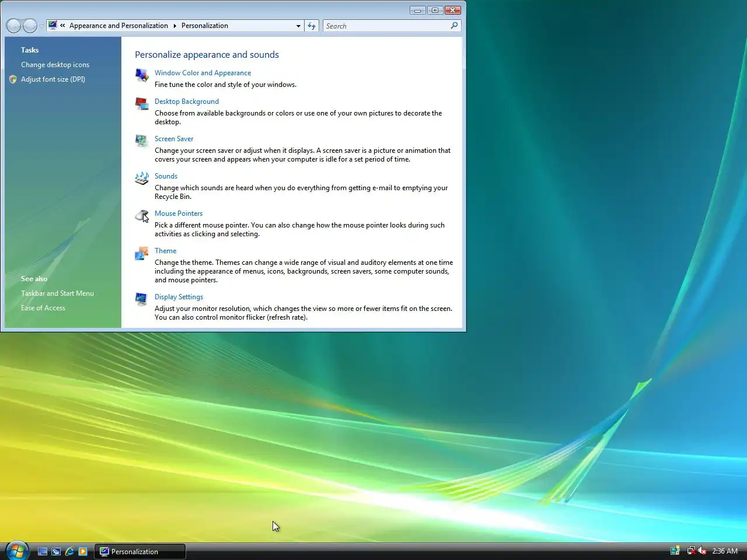Click the "Personalize appearance and sounds" heading
Viewport: 747px width, 560px height.
click(x=207, y=55)
